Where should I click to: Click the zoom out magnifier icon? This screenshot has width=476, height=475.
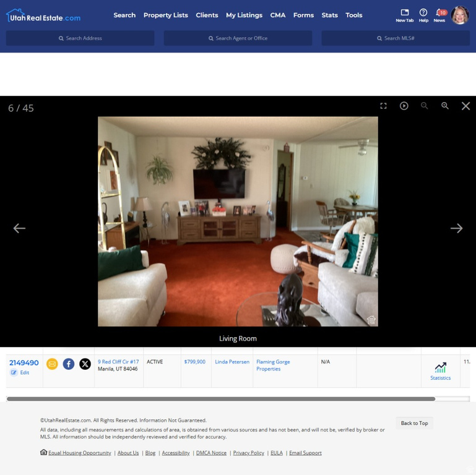424,106
